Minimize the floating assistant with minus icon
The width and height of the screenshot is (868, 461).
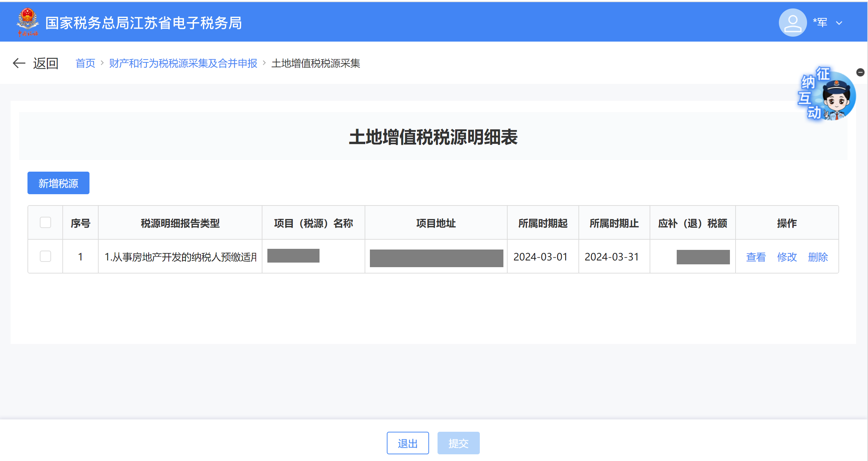[x=860, y=72]
